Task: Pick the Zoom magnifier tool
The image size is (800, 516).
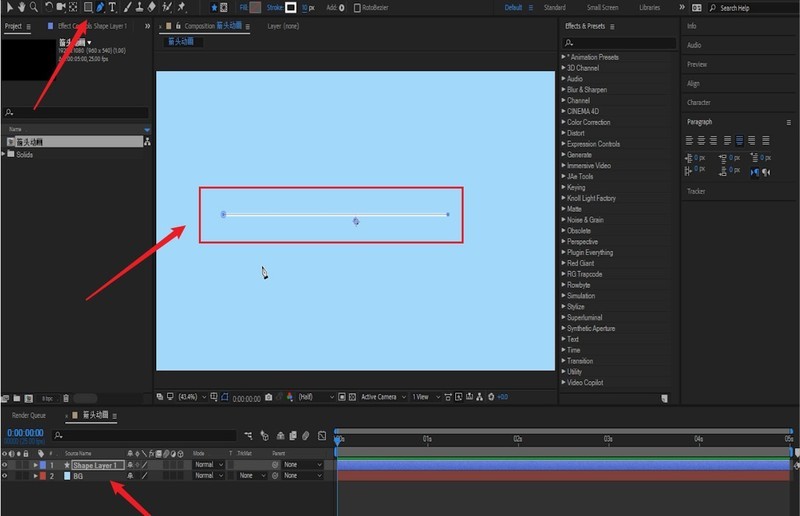Action: pyautogui.click(x=33, y=7)
